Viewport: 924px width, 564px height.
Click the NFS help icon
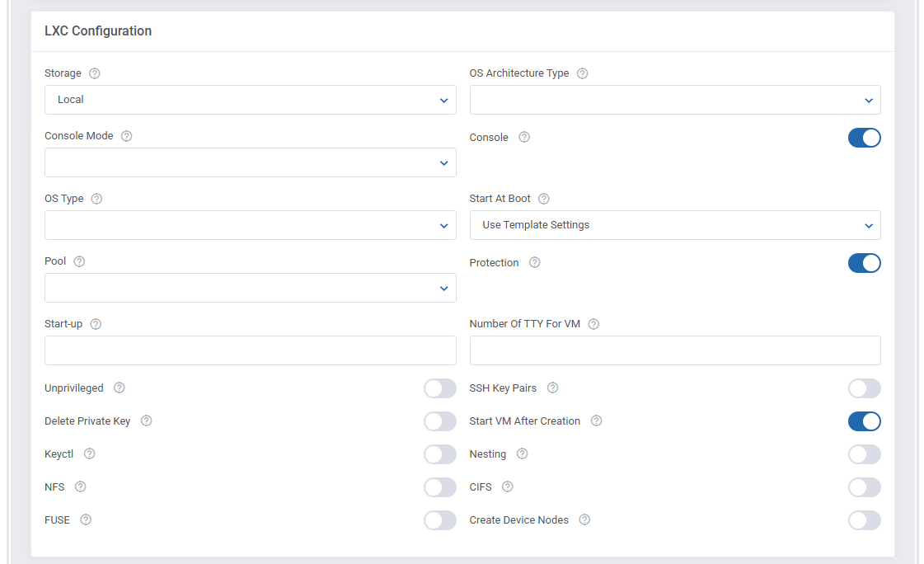[80, 486]
